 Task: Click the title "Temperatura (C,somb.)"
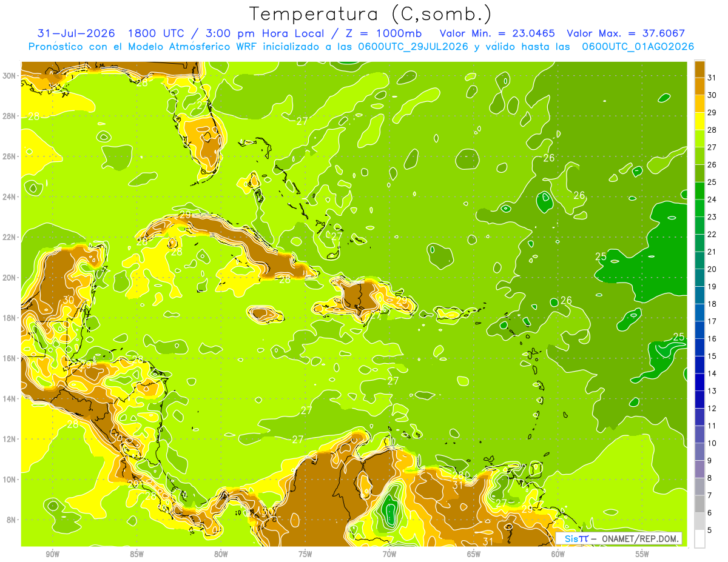click(x=371, y=14)
